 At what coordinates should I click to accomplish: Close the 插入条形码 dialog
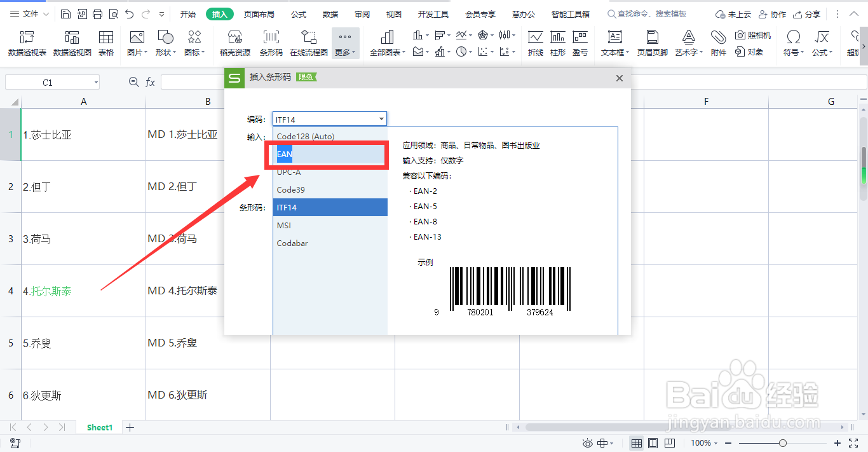pos(620,78)
